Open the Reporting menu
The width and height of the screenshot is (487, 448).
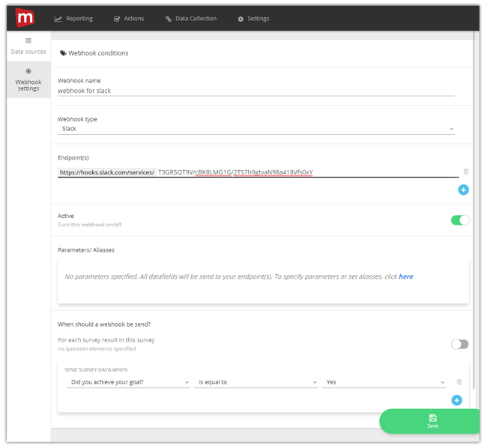coord(74,19)
